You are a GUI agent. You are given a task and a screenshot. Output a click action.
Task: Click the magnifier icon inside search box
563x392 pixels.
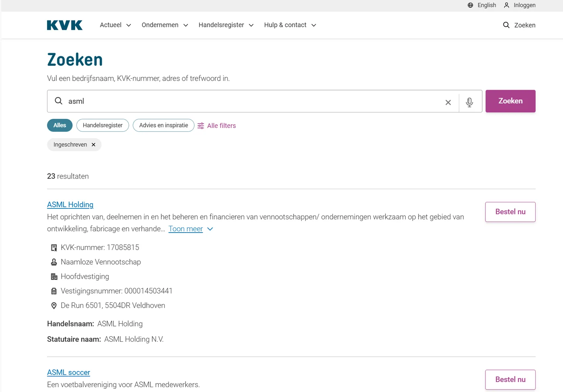tap(59, 101)
